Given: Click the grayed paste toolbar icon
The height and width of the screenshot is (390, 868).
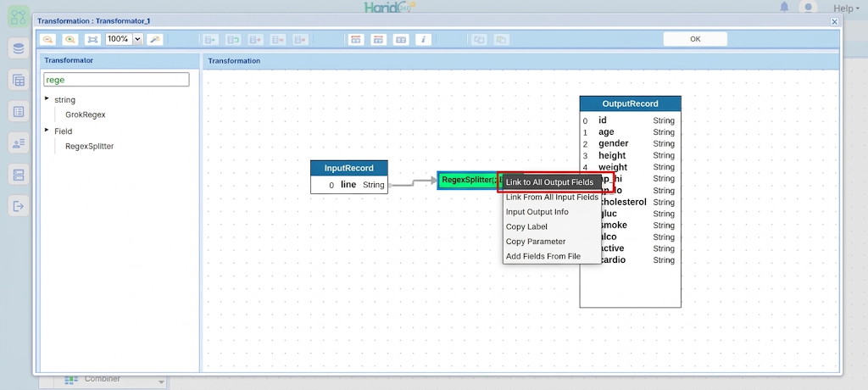Looking at the screenshot, I should click(502, 39).
